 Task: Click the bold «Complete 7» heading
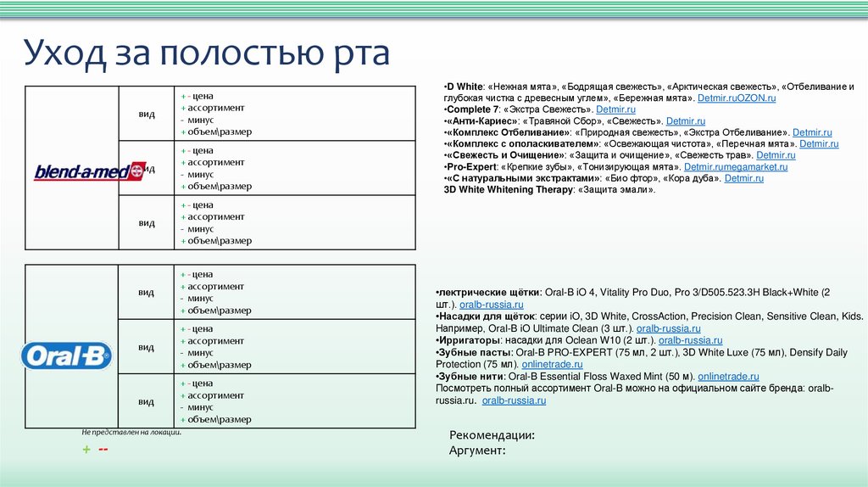pos(473,109)
